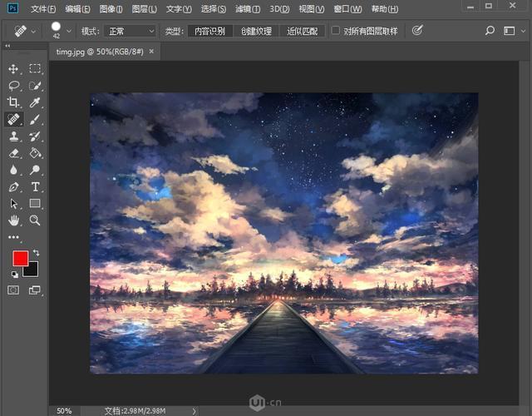
Task: Select the Paint Bucket tool
Action: click(x=35, y=153)
